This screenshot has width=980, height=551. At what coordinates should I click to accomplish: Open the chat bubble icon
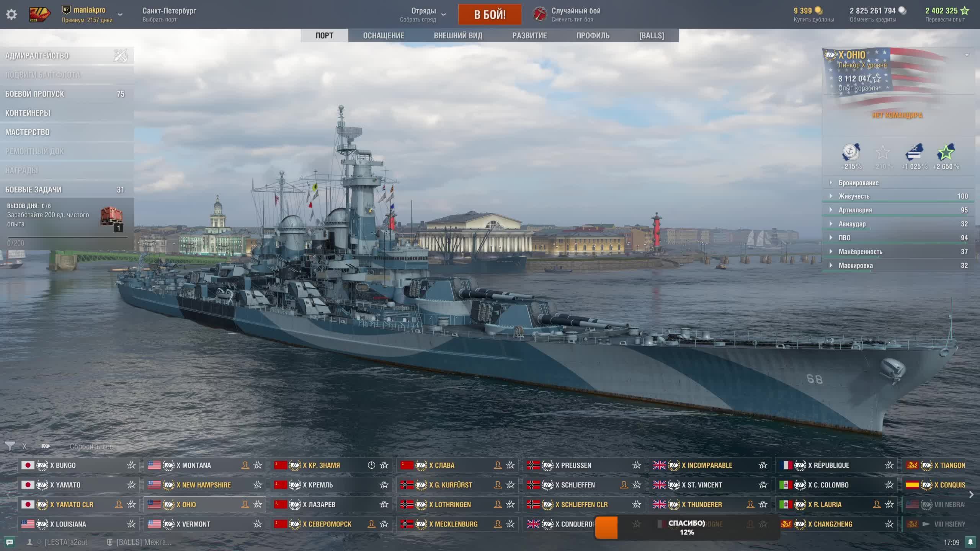click(x=10, y=542)
